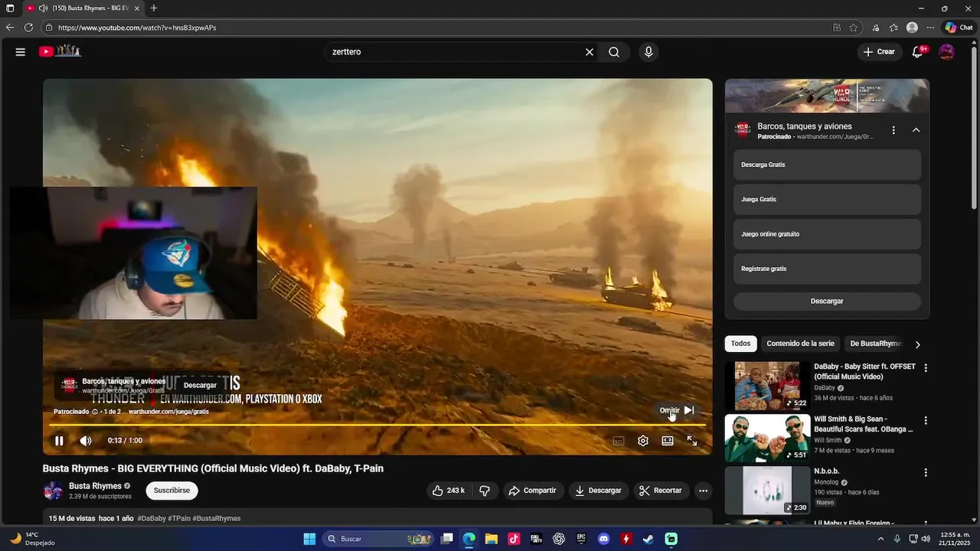Image resolution: width=980 pixels, height=551 pixels.
Task: Click the browser back arrow
Action: click(10, 28)
